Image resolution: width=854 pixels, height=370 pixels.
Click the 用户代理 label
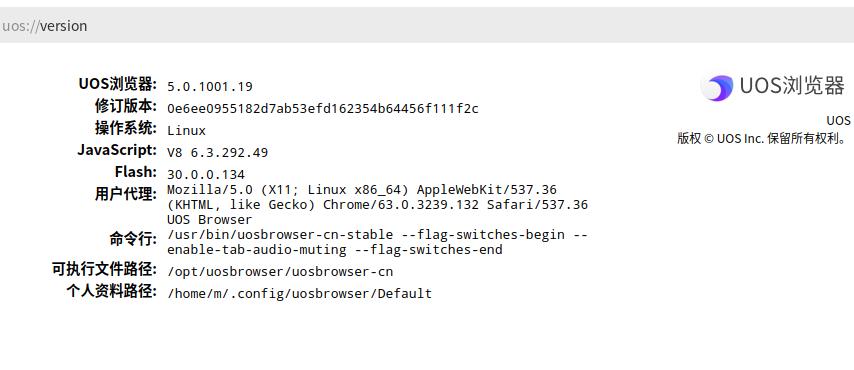(x=126, y=194)
